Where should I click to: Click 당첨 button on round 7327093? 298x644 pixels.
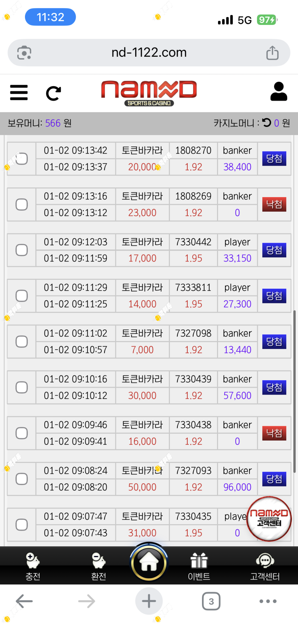[274, 479]
